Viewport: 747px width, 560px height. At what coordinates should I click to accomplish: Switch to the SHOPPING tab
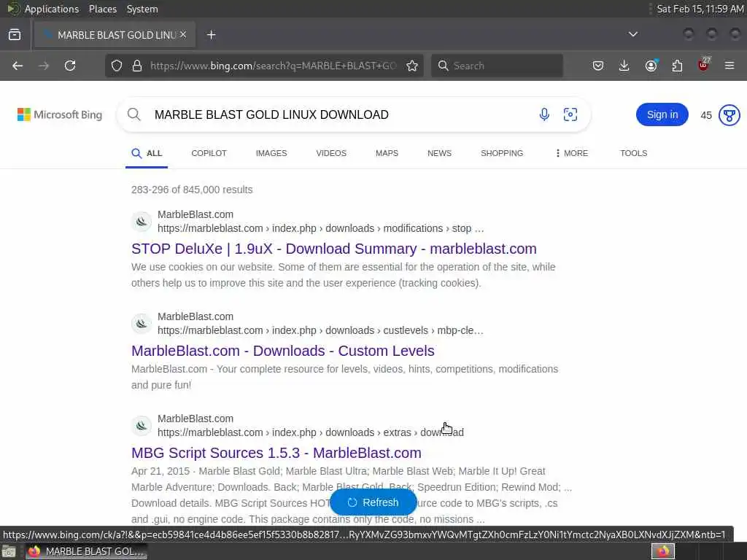[502, 153]
